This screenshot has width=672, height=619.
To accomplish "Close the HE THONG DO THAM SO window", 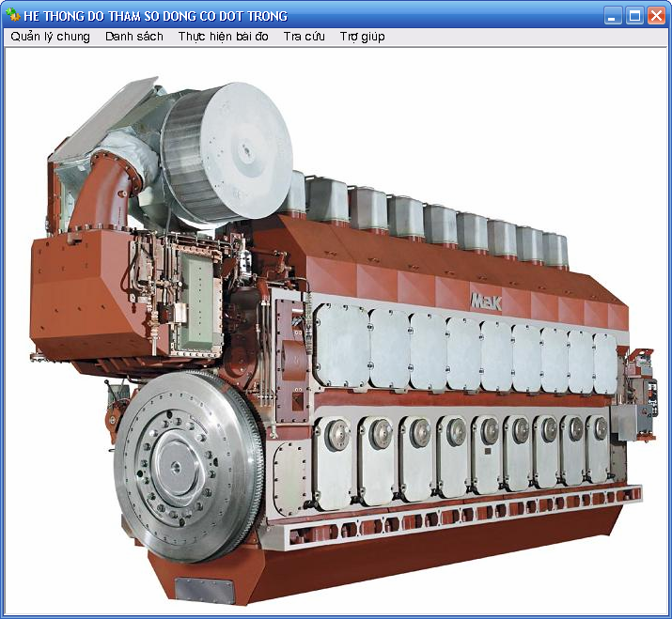I will coord(656,16).
